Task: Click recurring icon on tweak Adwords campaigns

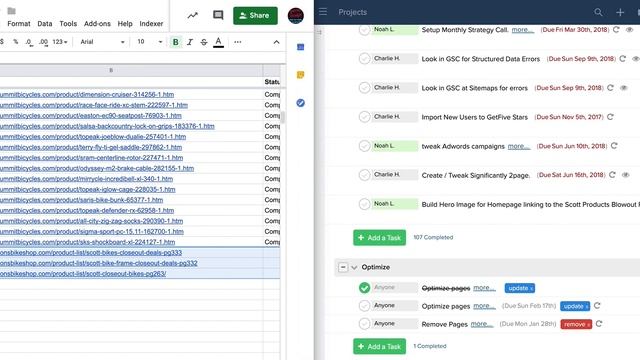Action: click(614, 146)
